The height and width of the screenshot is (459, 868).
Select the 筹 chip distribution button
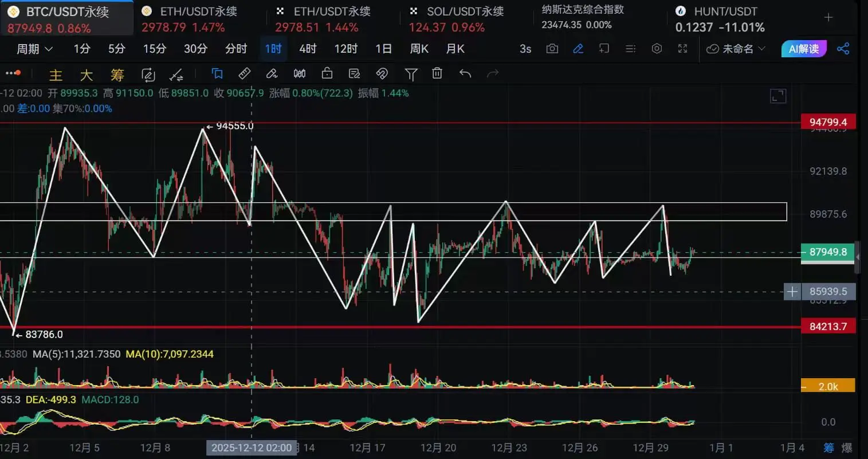117,75
